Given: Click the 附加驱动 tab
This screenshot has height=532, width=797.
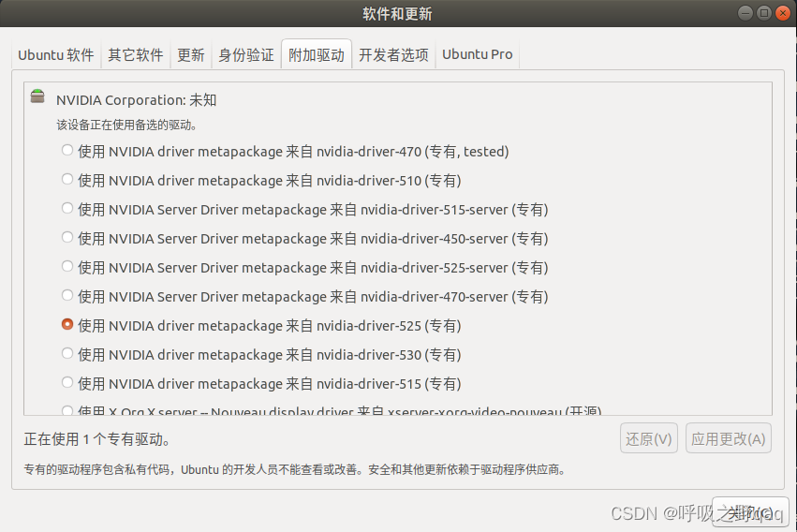Looking at the screenshot, I should tap(317, 54).
